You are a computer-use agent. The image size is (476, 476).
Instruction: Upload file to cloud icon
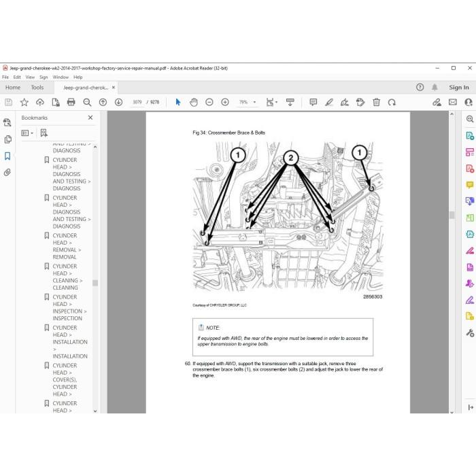(39, 102)
